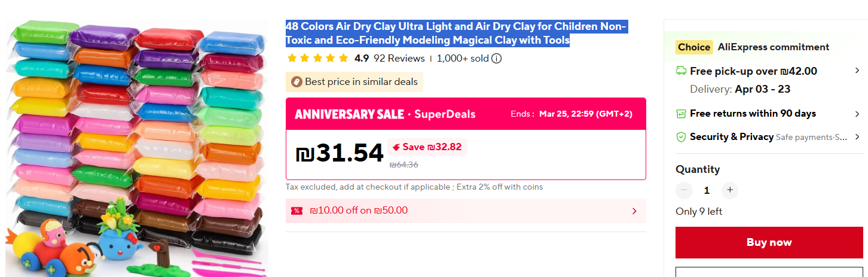The image size is (868, 277).
Task: Click the free returns icon
Action: click(x=681, y=114)
